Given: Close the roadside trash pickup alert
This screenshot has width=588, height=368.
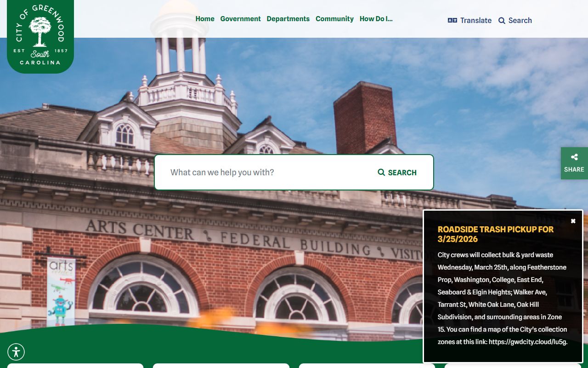Looking at the screenshot, I should pyautogui.click(x=573, y=221).
